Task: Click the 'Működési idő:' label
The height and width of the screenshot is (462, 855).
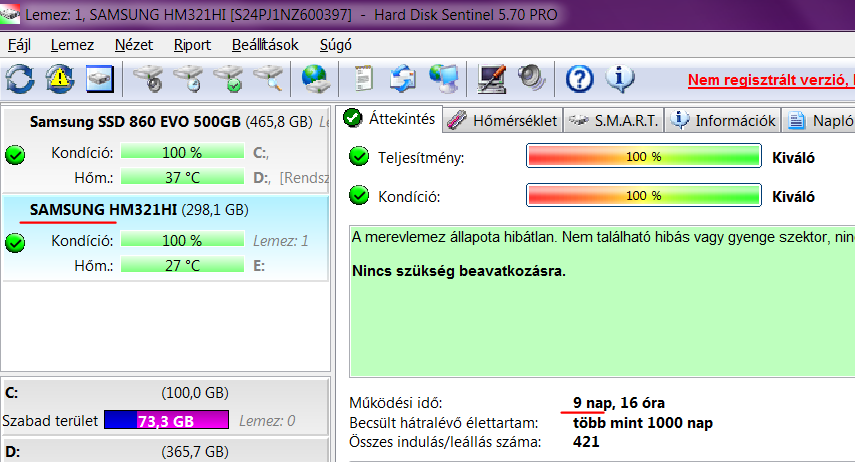Action: coord(396,403)
